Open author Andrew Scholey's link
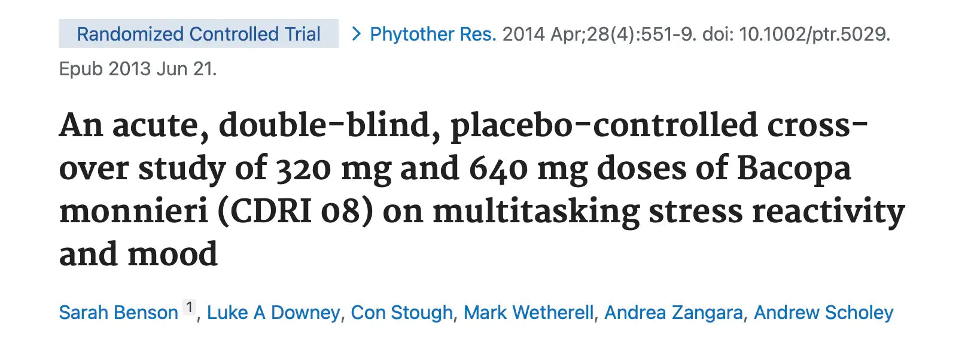Screen dimensions: 980x337 click(x=823, y=313)
